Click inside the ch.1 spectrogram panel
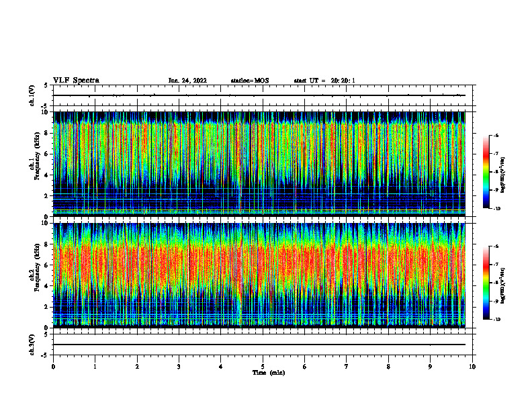The height and width of the screenshot is (411, 532). tap(259, 164)
